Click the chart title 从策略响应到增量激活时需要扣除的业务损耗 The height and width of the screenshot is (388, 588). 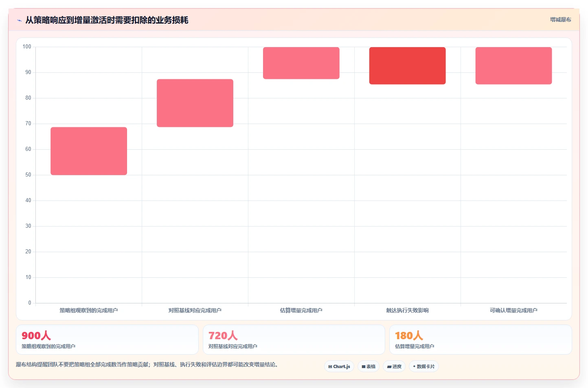tap(107, 20)
